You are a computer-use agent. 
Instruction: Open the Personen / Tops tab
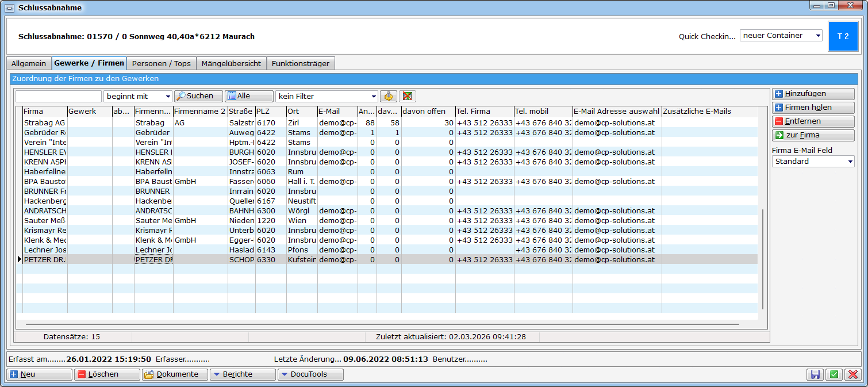point(161,63)
